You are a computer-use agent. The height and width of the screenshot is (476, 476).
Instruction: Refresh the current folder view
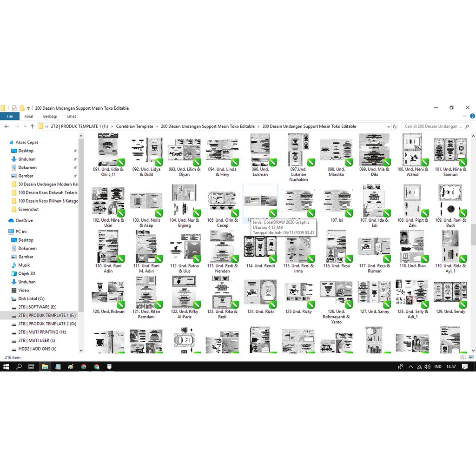(x=395, y=126)
